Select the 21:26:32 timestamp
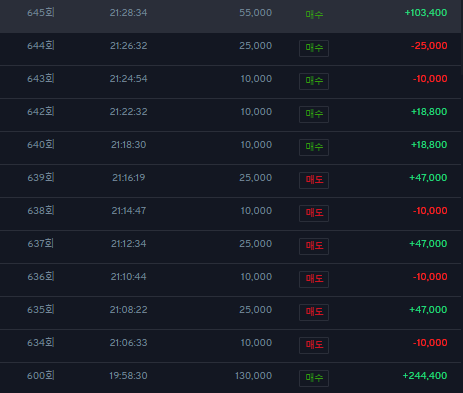Image resolution: width=463 pixels, height=393 pixels. pos(129,46)
